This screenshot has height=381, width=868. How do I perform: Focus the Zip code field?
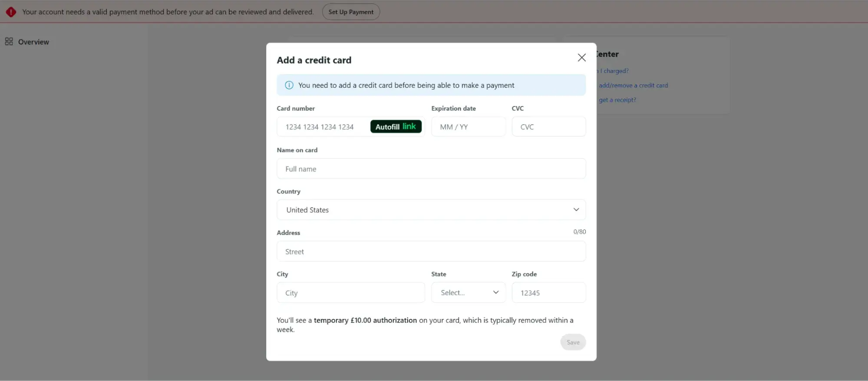(548, 293)
